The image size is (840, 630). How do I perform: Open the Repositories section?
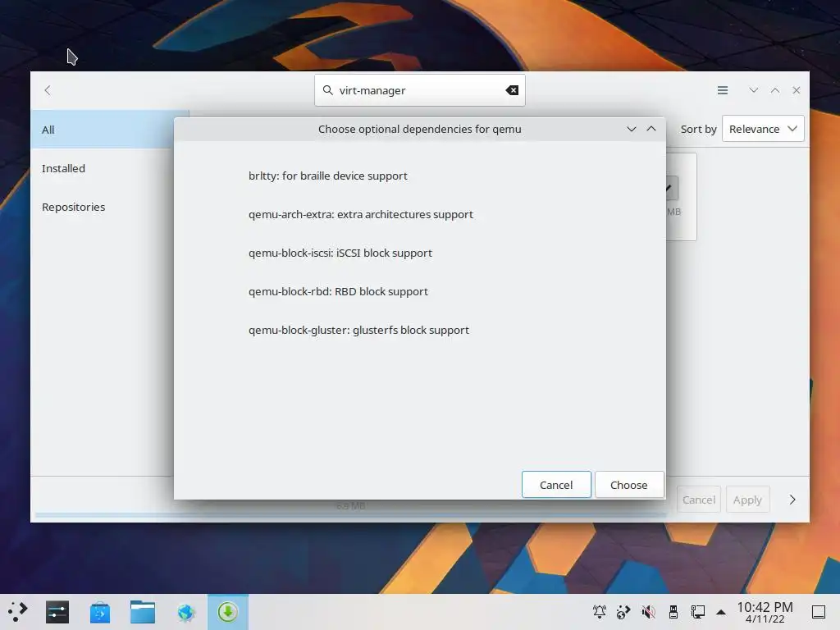102,207
